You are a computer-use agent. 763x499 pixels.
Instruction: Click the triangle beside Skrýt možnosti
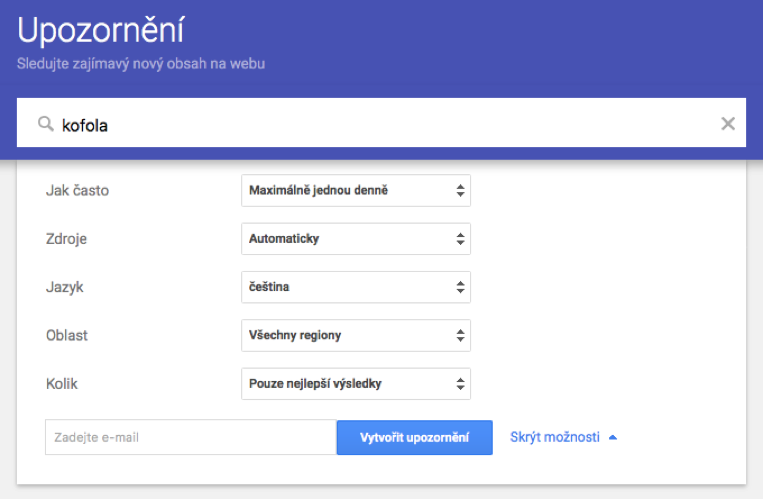pos(613,437)
